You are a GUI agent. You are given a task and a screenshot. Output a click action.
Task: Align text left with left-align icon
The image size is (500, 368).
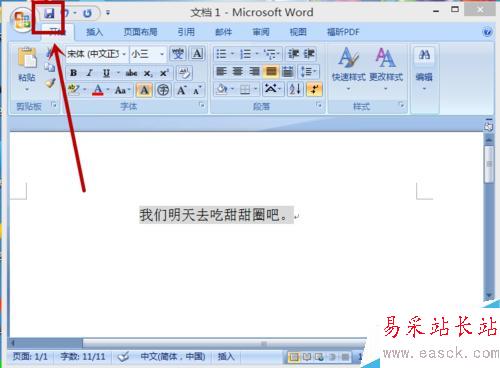[221, 71]
